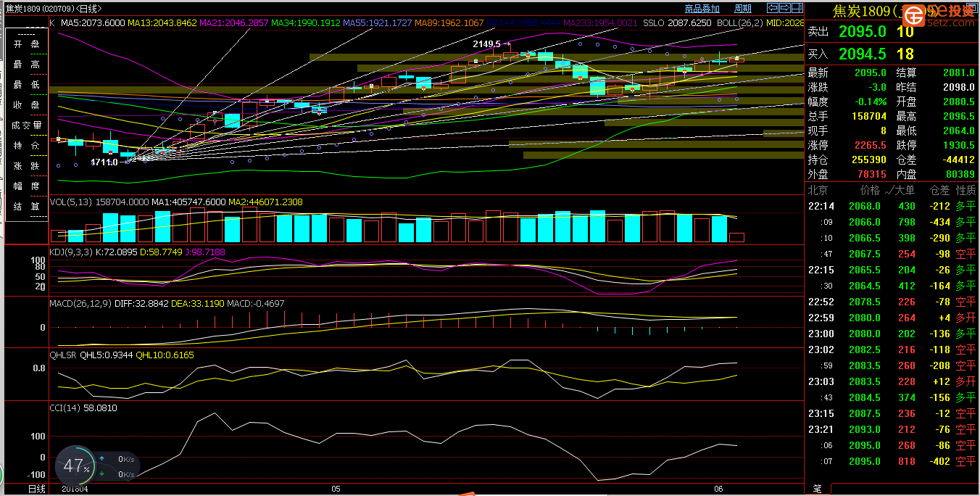980x496 pixels.
Task: Click the blue upload speed arrow
Action: pos(101,459)
